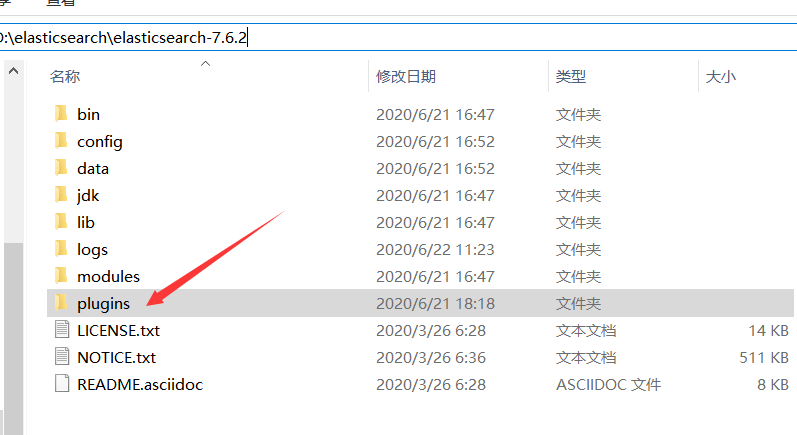Click the 文本文档 type of LICENSE.txt
This screenshot has width=797, height=435.
[x=586, y=330]
